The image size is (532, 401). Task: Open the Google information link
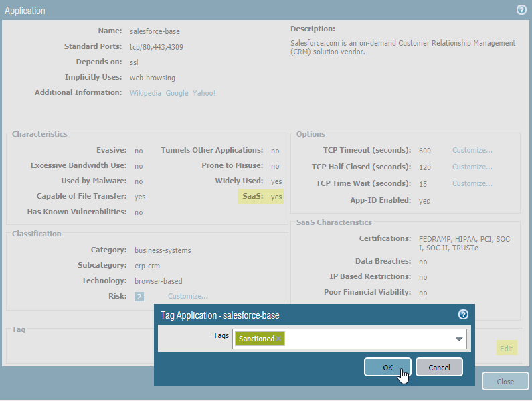click(x=177, y=93)
